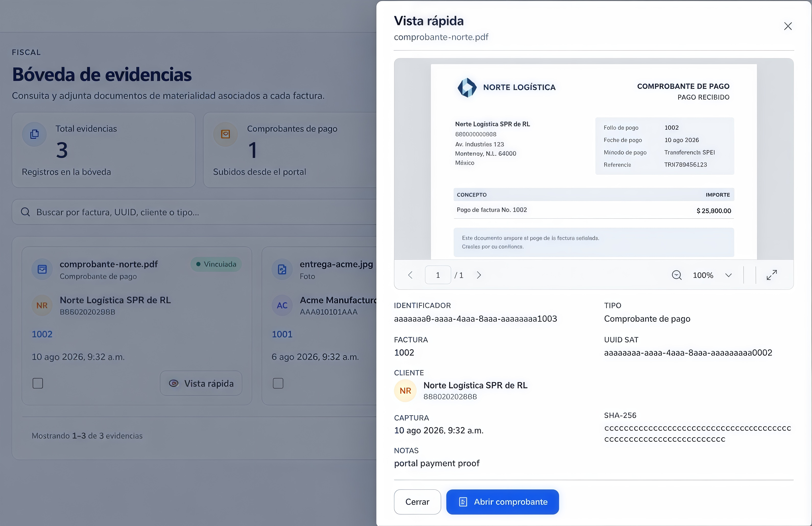
Task: Open invoice link 1002
Action: pos(42,334)
